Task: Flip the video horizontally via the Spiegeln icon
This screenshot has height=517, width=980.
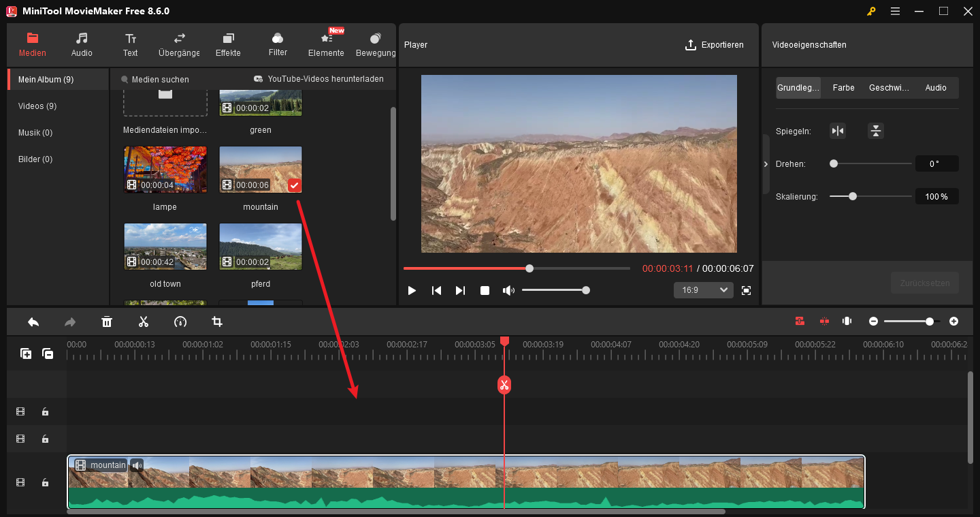Action: (838, 130)
